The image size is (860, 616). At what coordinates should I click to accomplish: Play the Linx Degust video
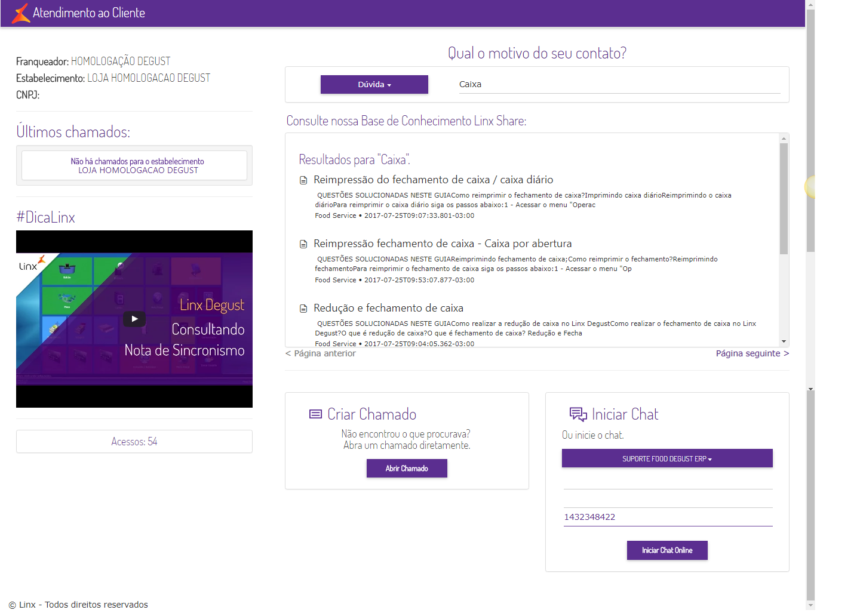(134, 319)
